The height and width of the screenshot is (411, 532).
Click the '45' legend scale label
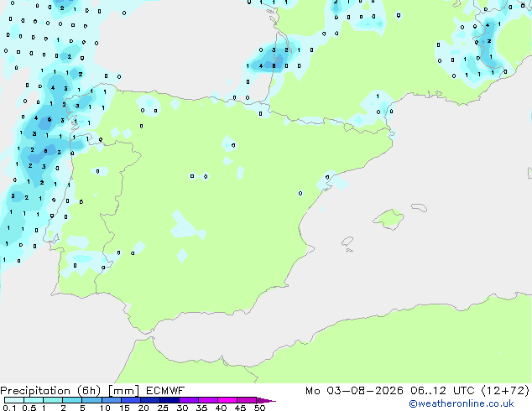240,408
